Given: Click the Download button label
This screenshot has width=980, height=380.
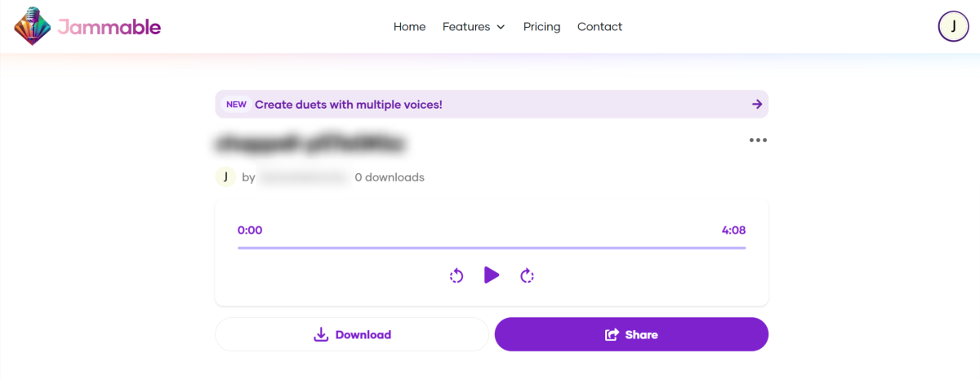Looking at the screenshot, I should pos(363,334).
